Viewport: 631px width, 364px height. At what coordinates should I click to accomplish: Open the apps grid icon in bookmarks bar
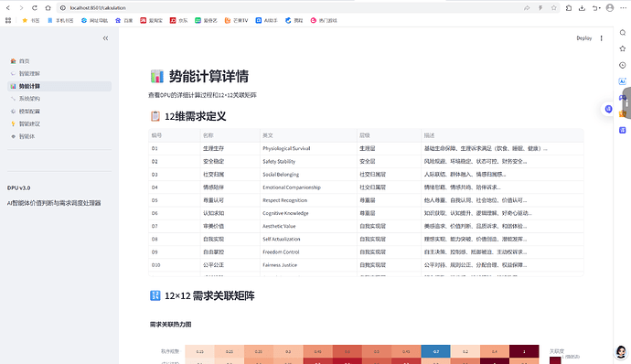(x=8, y=20)
